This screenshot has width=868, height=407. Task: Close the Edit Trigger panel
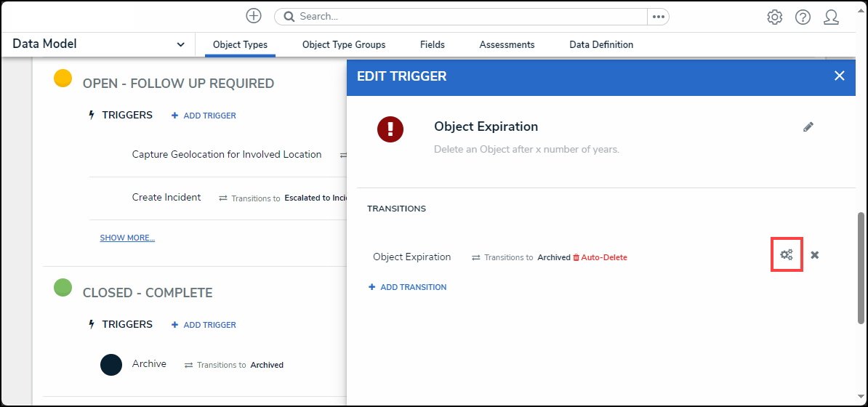(x=840, y=76)
